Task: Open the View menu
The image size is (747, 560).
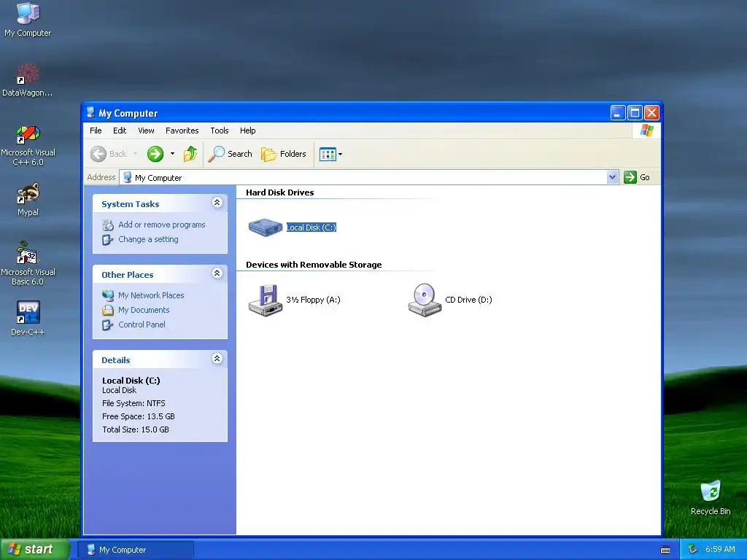Action: point(146,131)
